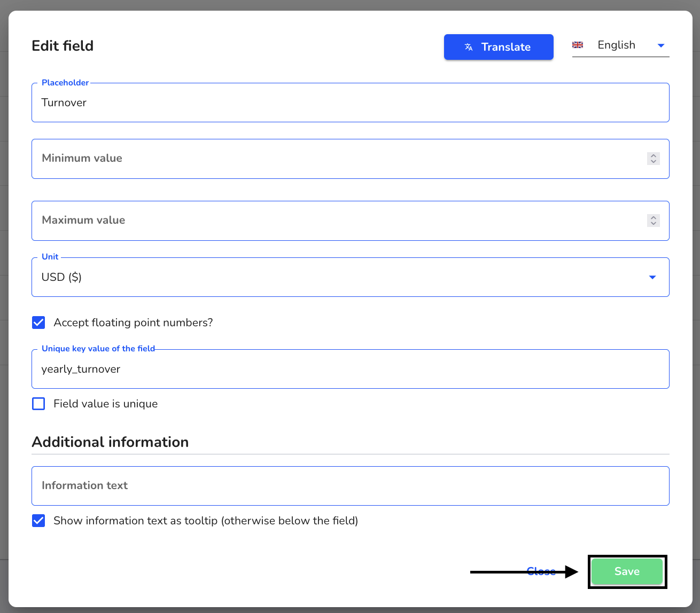This screenshot has height=613, width=700.
Task: Expand the Unit dropdown showing USD ($)
Action: click(x=351, y=277)
